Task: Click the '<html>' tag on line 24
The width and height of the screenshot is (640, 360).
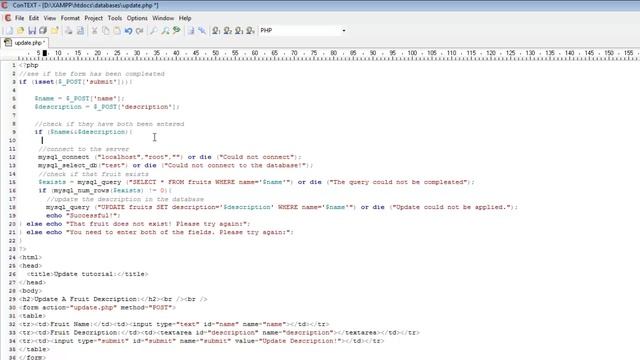Action: coord(30,258)
